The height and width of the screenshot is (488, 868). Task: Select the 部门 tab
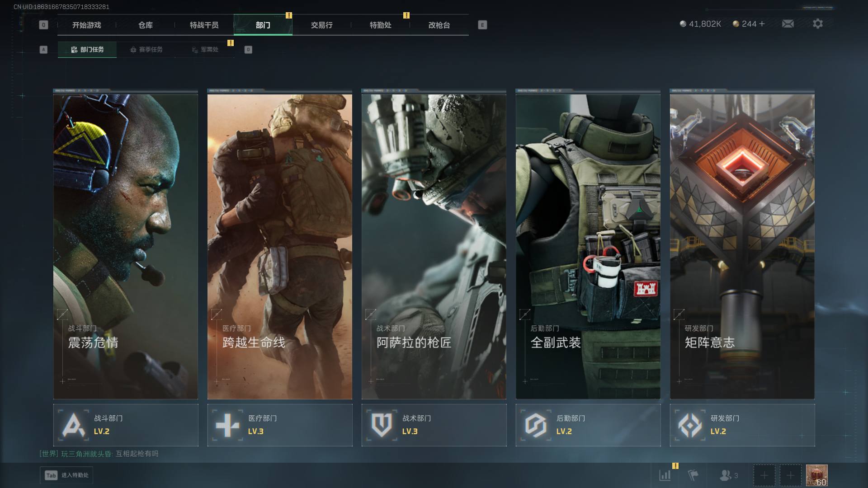(x=263, y=25)
